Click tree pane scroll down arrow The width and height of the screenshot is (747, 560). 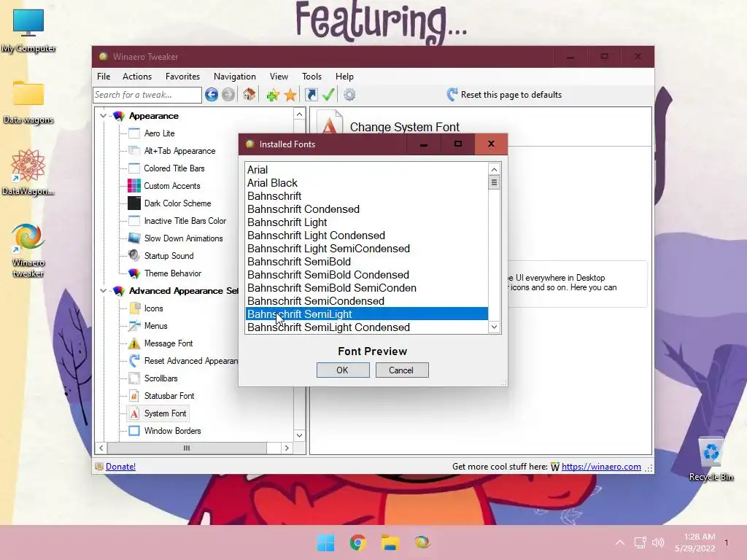tap(299, 435)
